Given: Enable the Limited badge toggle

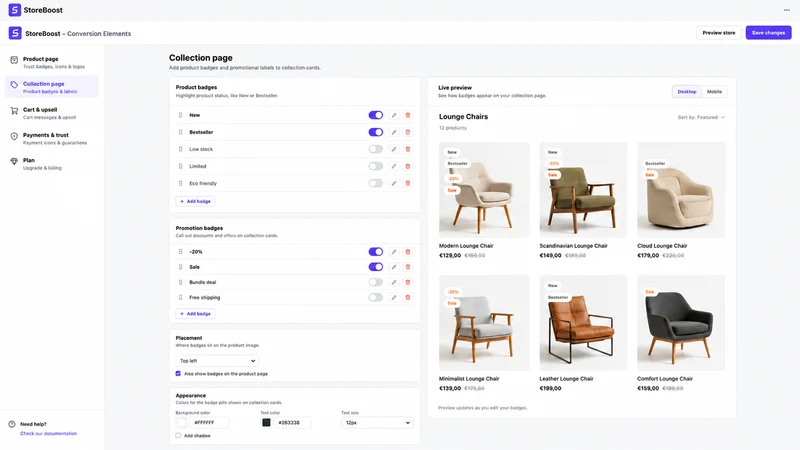Looking at the screenshot, I should point(376,166).
